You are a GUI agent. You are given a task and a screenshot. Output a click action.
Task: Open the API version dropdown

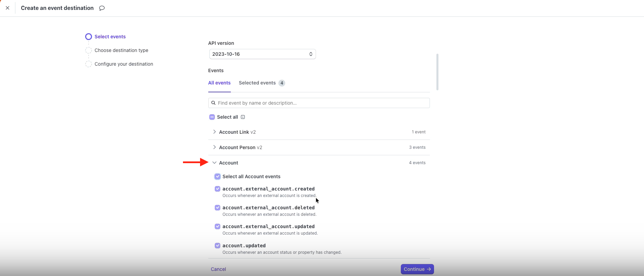[x=262, y=54]
